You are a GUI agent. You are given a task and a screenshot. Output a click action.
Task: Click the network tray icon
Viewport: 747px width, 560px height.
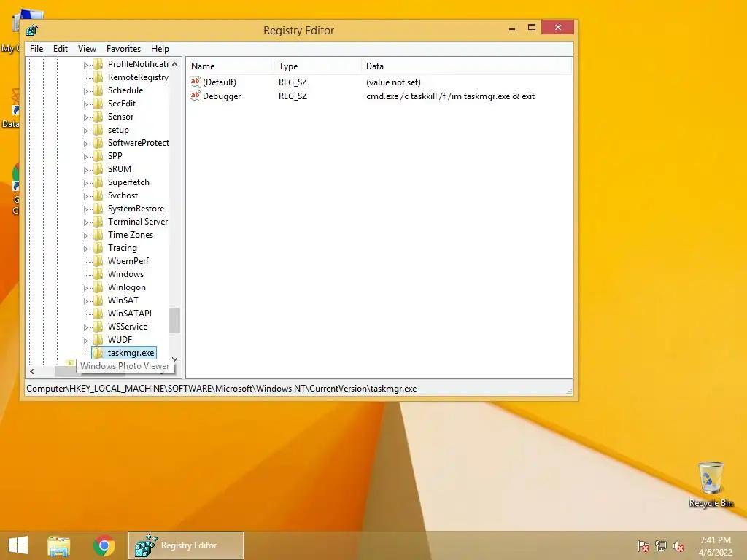pyautogui.click(x=661, y=546)
